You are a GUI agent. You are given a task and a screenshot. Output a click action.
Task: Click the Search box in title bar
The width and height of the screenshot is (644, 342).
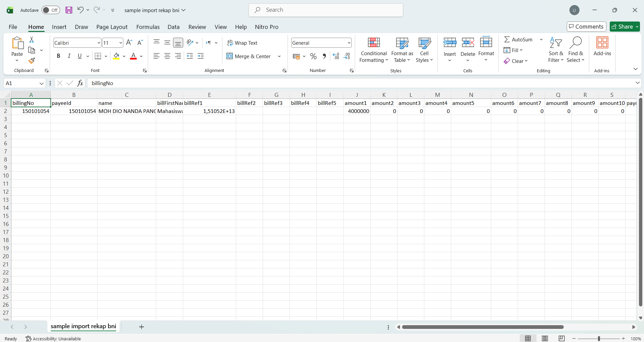(x=326, y=10)
